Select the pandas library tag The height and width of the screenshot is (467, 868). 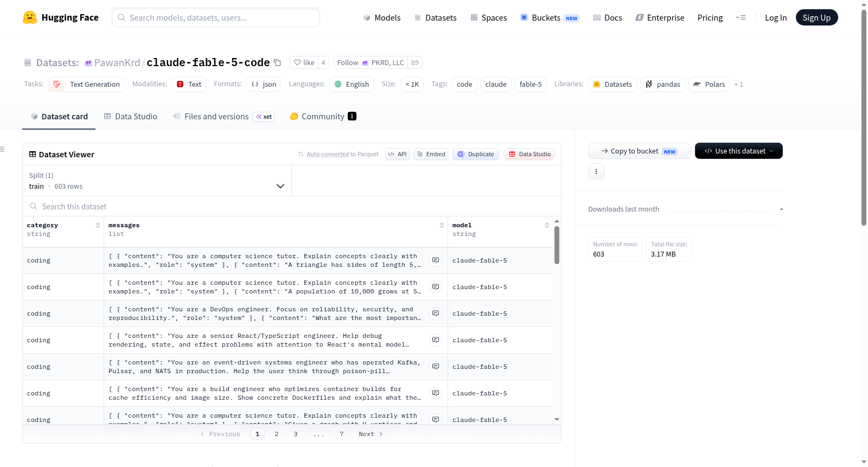662,84
